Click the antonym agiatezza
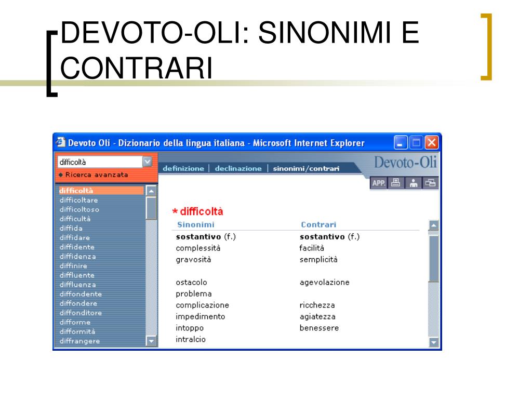This screenshot has width=532, height=399. (317, 316)
